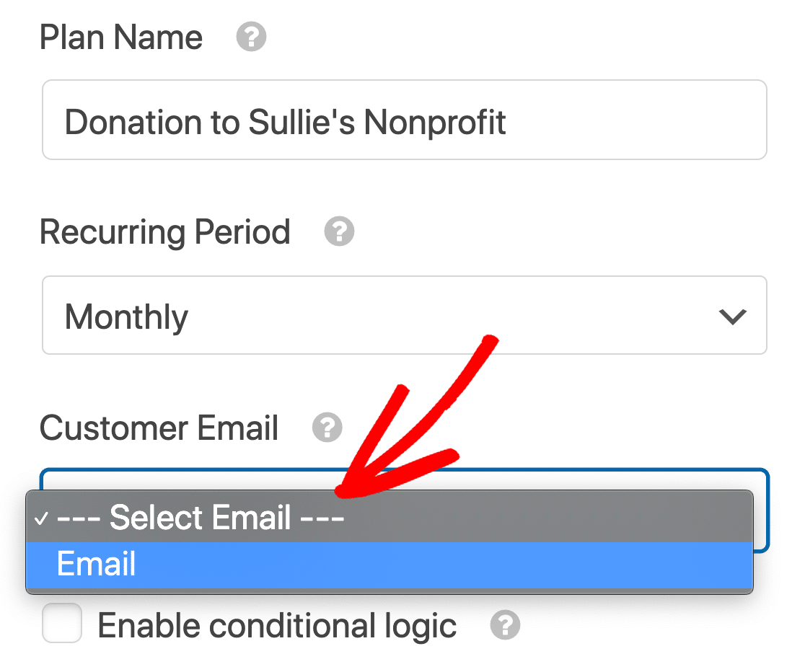The image size is (805, 672).
Task: Click the help icon beside Plan Name
Action: pos(252,37)
